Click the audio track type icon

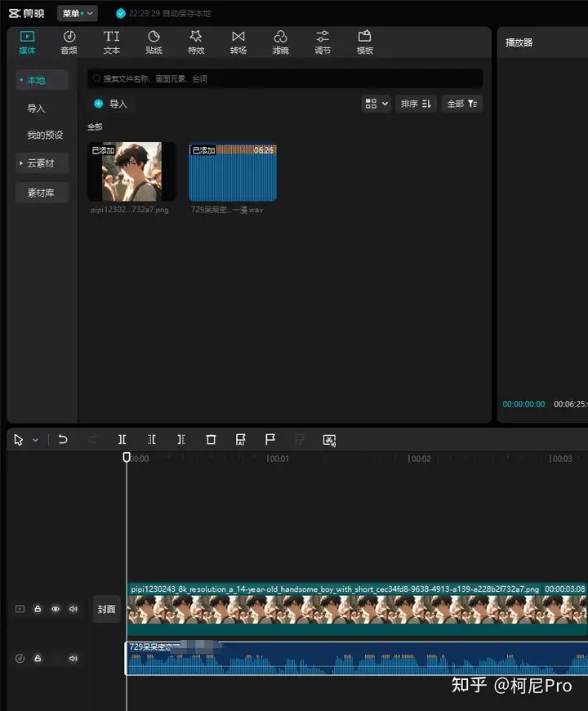pos(20,659)
